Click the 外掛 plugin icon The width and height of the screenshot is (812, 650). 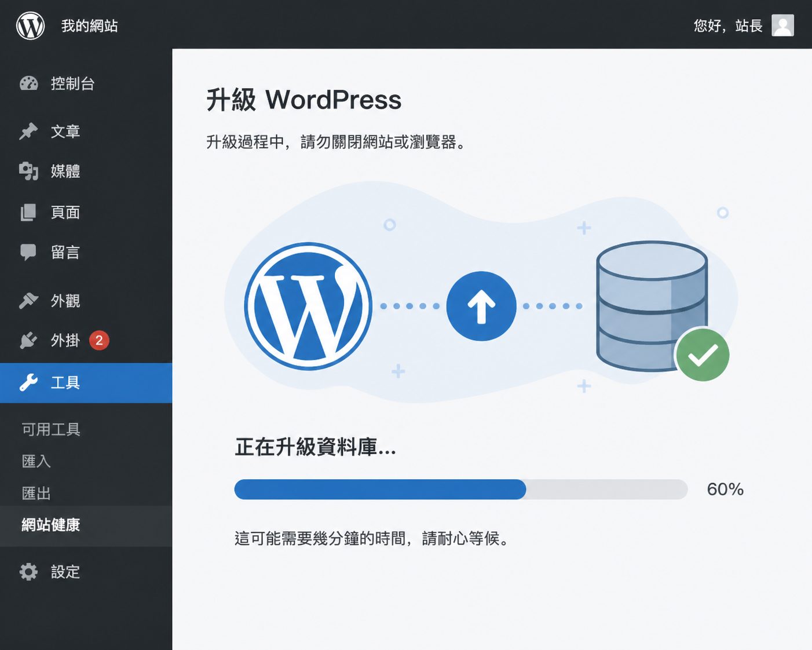click(28, 341)
